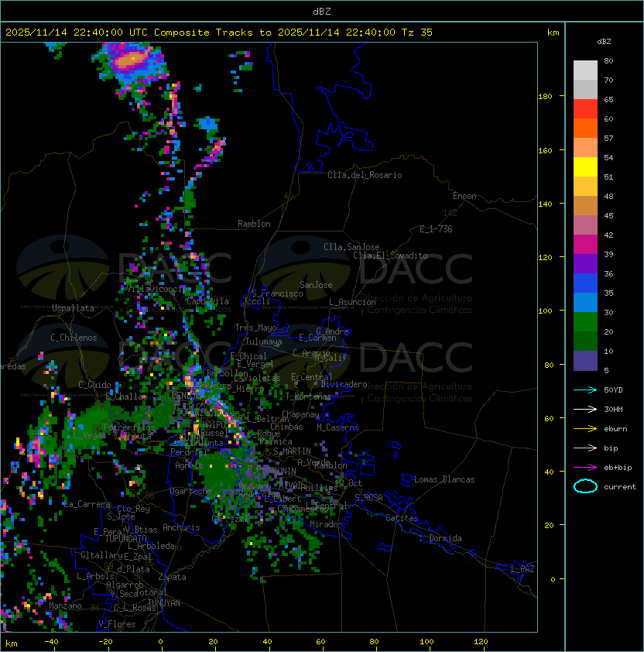
Task: Click the 'L_PAZ' map label
Action: click(522, 569)
